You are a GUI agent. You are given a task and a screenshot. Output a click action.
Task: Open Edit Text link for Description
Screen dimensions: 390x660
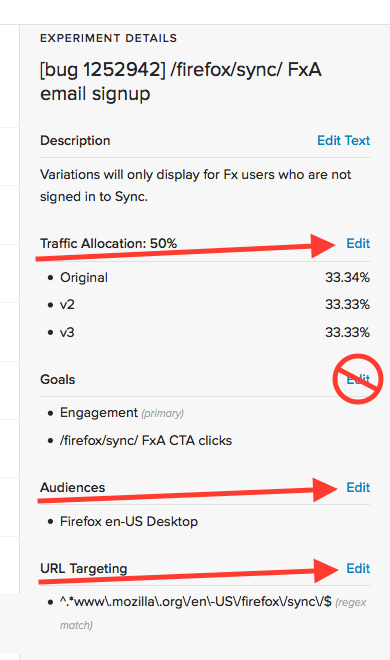click(x=343, y=141)
